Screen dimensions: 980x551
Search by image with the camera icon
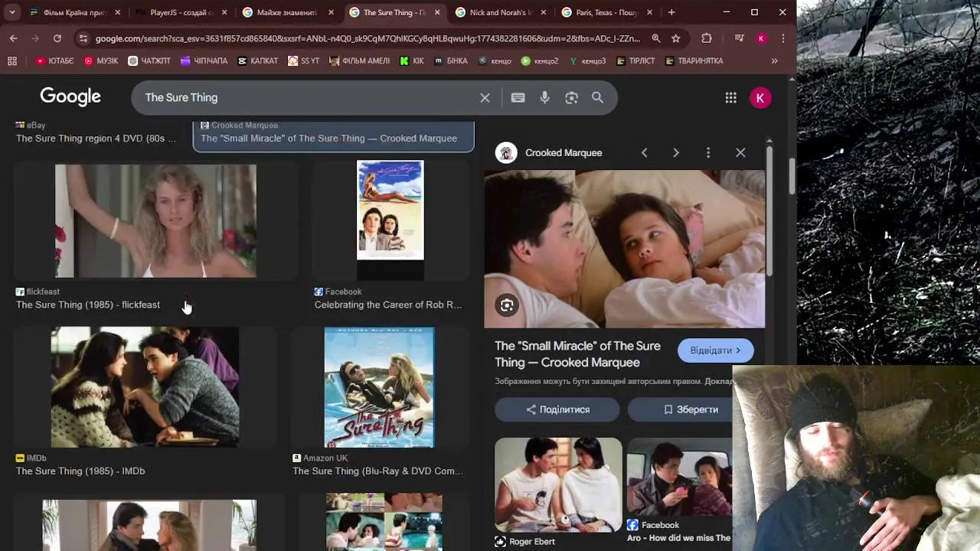point(571,97)
